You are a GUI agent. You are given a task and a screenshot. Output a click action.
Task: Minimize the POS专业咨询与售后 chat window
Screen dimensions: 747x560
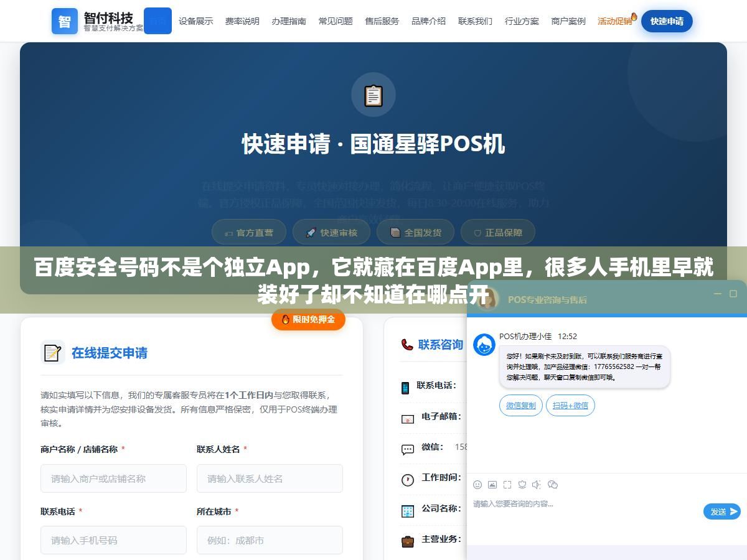click(717, 294)
